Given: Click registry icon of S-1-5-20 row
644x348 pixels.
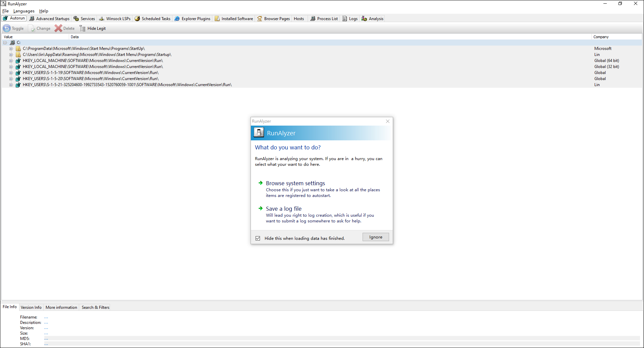Looking at the screenshot, I should click(x=18, y=79).
